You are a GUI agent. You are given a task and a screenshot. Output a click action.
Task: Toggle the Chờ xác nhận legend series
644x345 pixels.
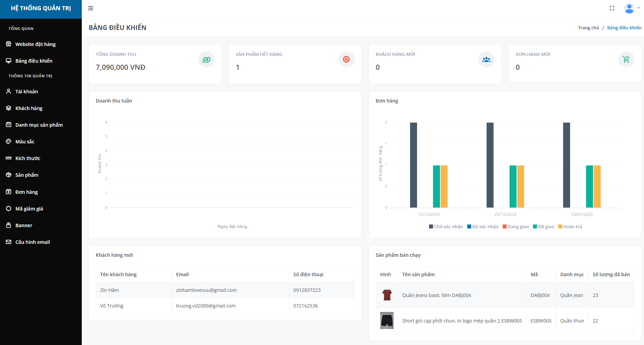pos(446,227)
